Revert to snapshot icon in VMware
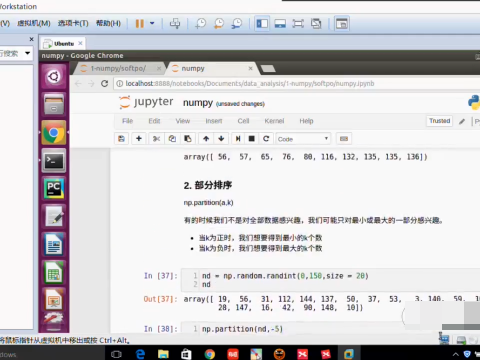Viewport: 480px width, 360px height. click(219, 24)
